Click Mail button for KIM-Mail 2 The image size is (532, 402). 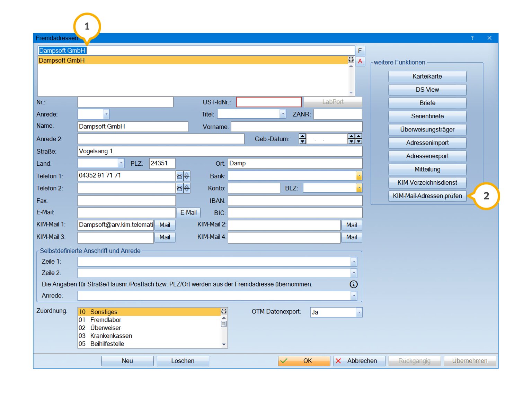point(352,225)
